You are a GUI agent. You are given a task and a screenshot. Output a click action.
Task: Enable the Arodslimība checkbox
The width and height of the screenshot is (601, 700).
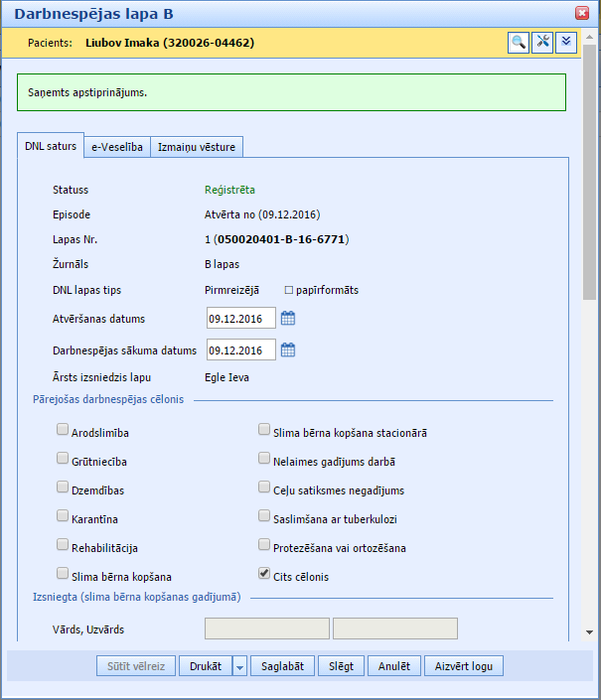pyautogui.click(x=64, y=432)
